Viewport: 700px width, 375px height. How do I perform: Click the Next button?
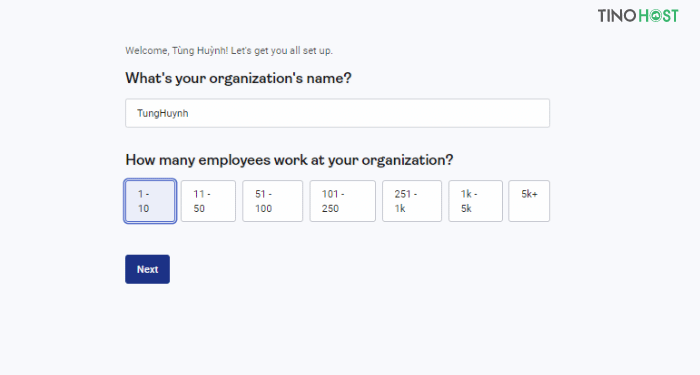click(x=147, y=269)
